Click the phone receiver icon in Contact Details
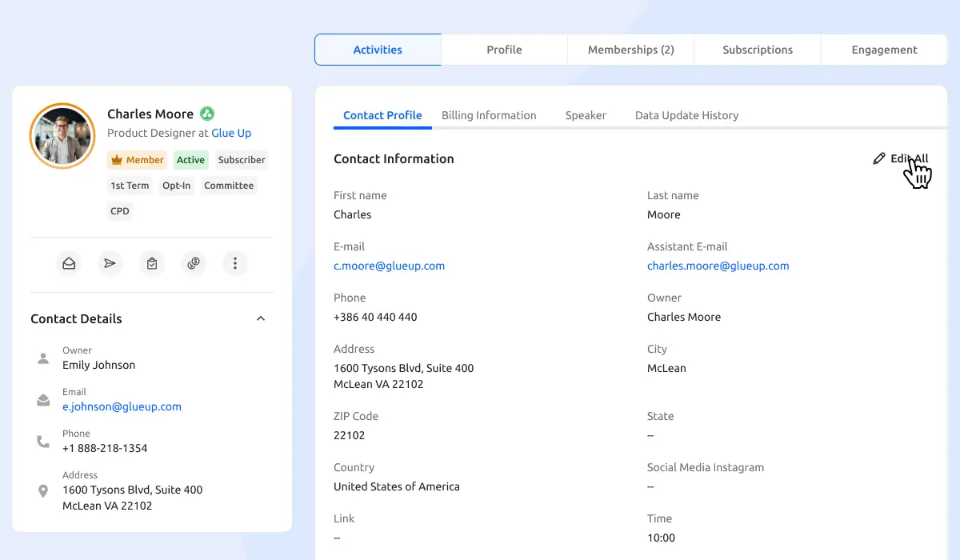The image size is (960, 560). point(43,441)
